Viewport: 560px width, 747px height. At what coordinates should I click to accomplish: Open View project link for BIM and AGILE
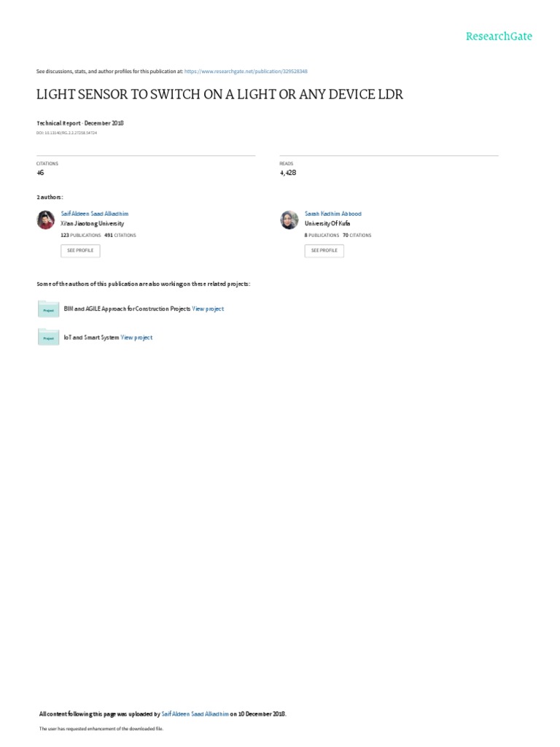[x=208, y=309]
